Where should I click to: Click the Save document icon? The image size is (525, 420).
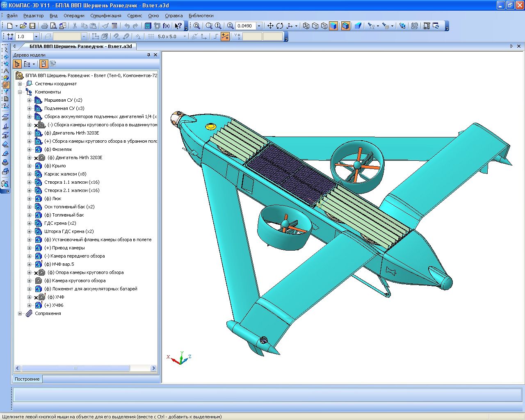pos(32,26)
